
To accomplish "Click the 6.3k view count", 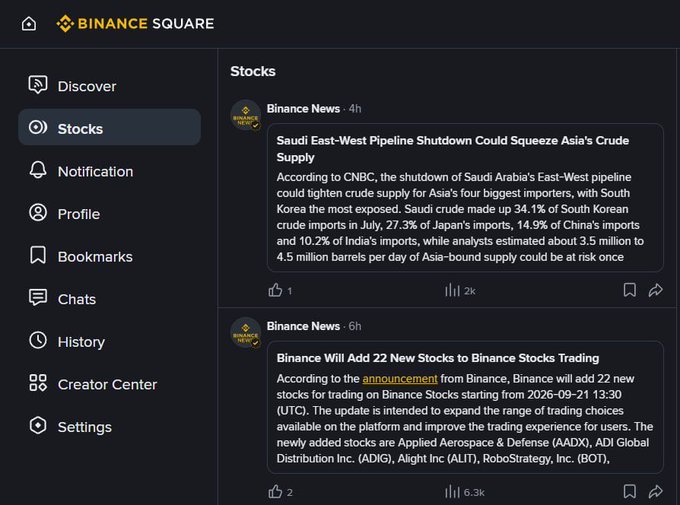I will coord(474,492).
